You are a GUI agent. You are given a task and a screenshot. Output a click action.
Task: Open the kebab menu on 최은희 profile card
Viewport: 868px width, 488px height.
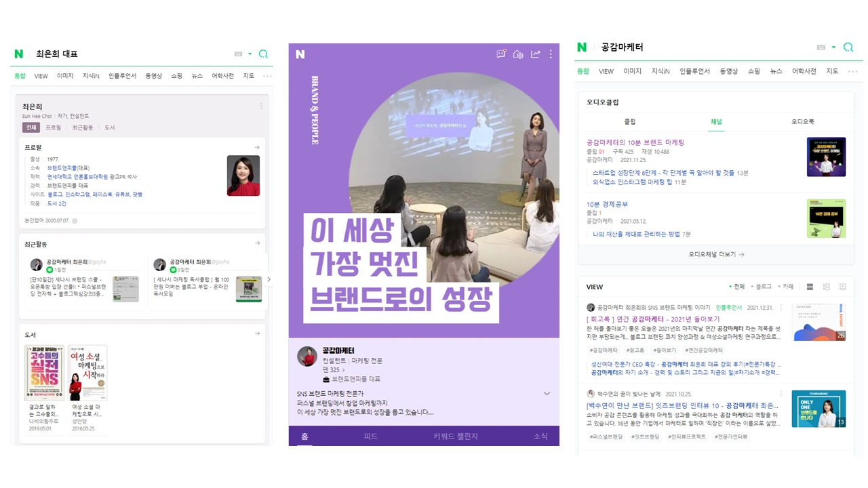point(261,106)
